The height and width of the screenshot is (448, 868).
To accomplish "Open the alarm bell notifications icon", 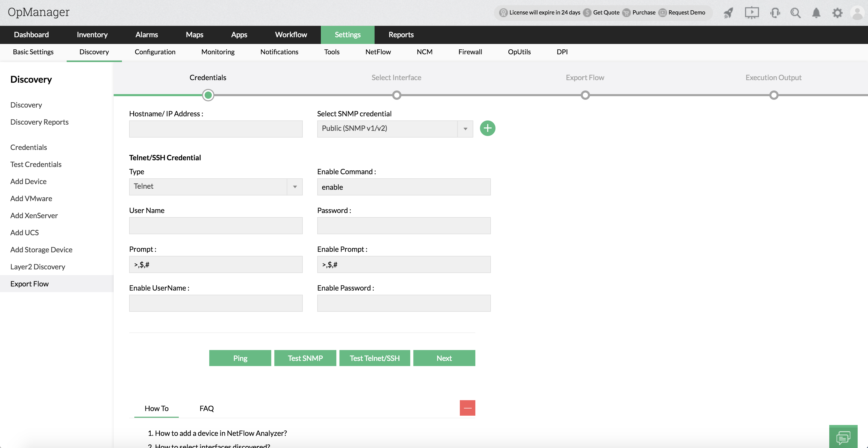I will [x=816, y=13].
